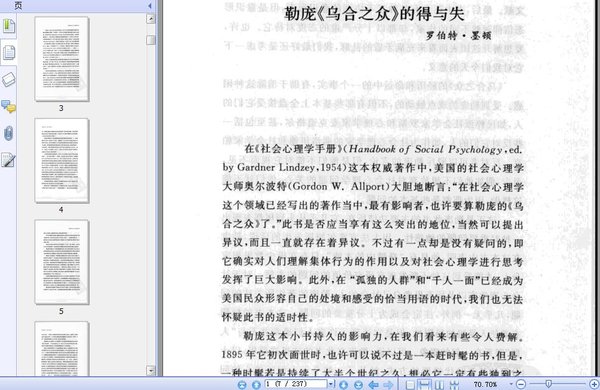
Task: Click thumbnail panel scroll up arrow
Action: (x=151, y=18)
